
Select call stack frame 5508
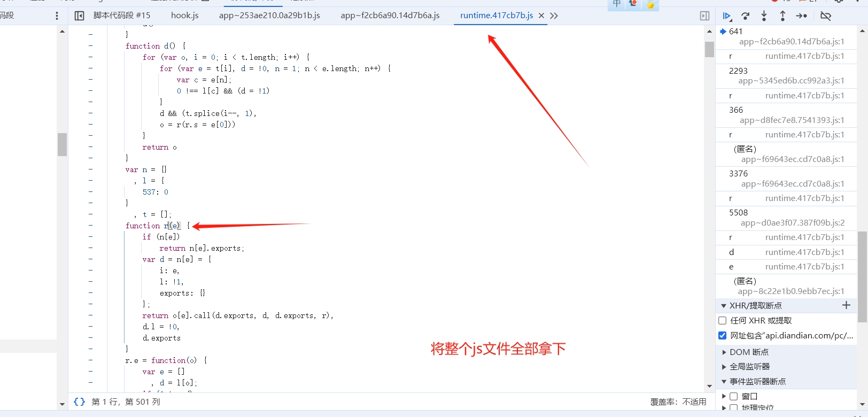[786, 218]
